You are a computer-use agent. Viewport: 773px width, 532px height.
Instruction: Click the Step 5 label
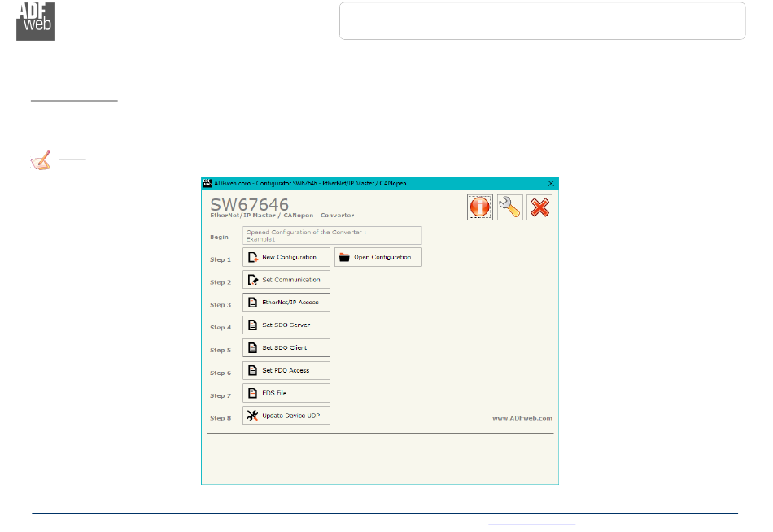click(221, 350)
